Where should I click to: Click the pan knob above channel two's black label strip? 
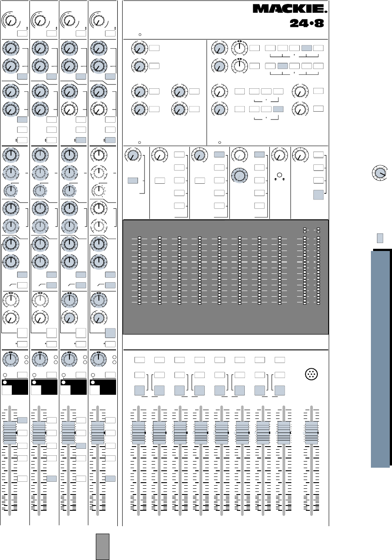(x=40, y=359)
